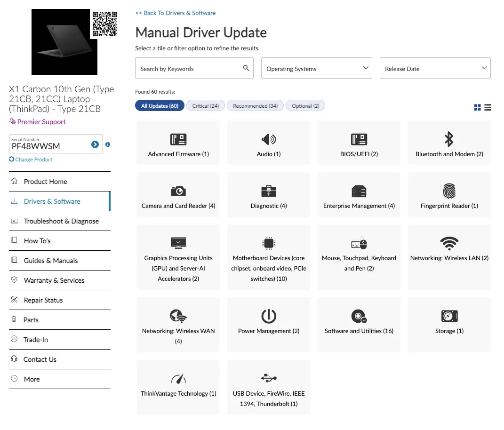Viewport: 504px width, 430px height.
Task: Click the Storage drive icon
Action: pos(449,316)
